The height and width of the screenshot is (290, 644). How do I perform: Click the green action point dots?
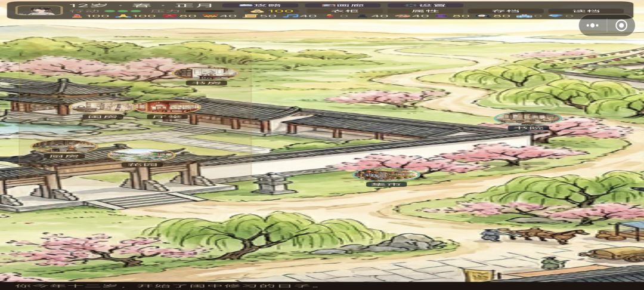(x=123, y=11)
